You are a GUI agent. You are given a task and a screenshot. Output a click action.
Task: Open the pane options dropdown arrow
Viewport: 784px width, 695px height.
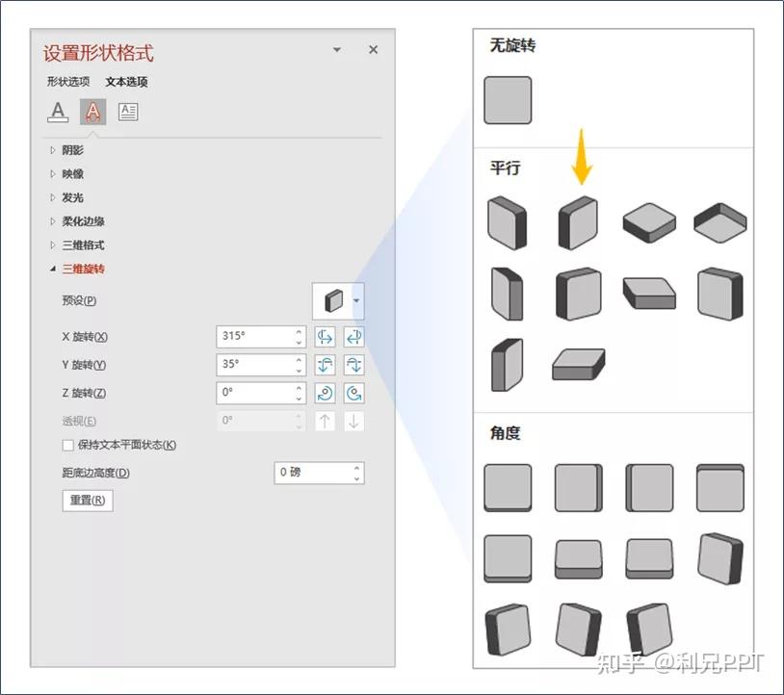pos(336,49)
